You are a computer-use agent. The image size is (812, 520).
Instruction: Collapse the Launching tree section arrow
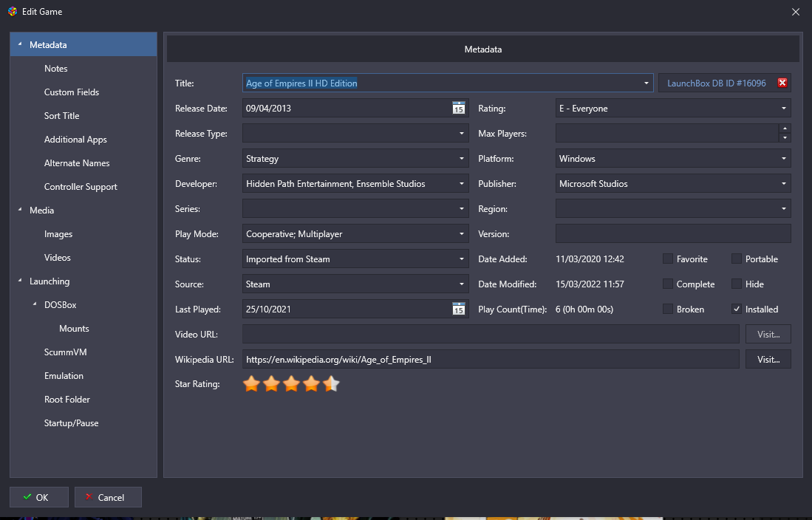(20, 281)
